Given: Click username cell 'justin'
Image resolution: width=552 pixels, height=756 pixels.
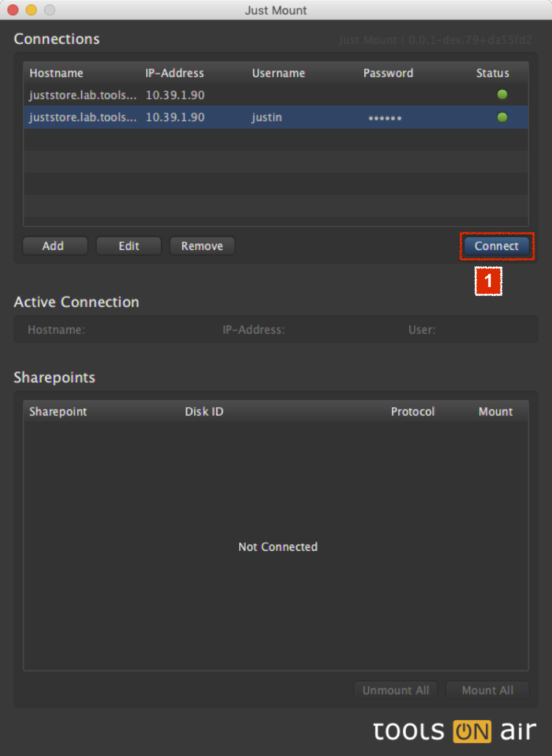Looking at the screenshot, I should tap(267, 117).
